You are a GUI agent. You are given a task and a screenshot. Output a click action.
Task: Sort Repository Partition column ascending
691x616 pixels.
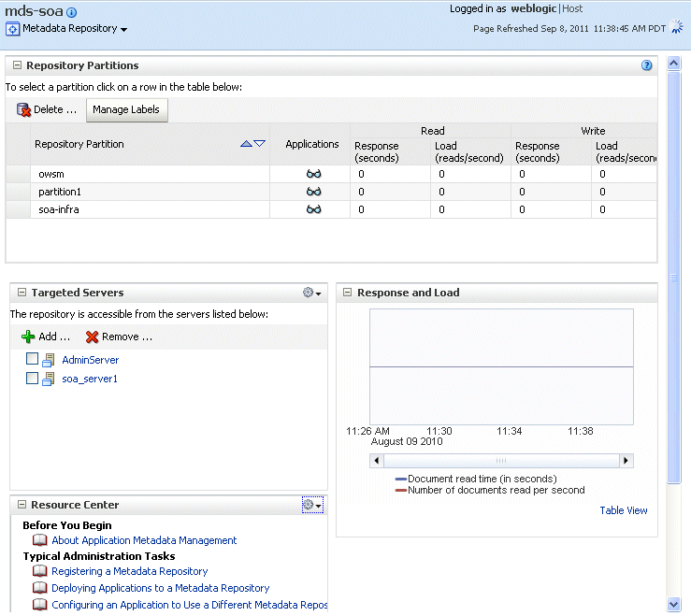(246, 144)
